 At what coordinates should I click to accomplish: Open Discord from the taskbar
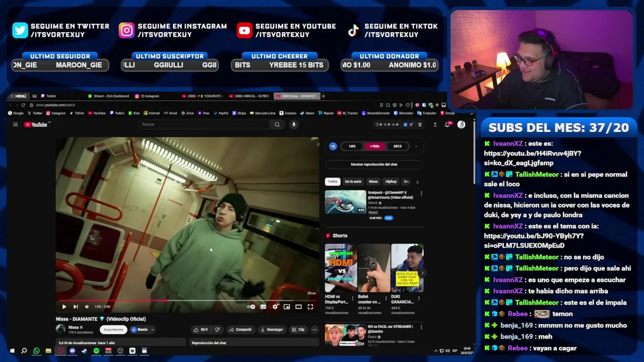coord(72,351)
